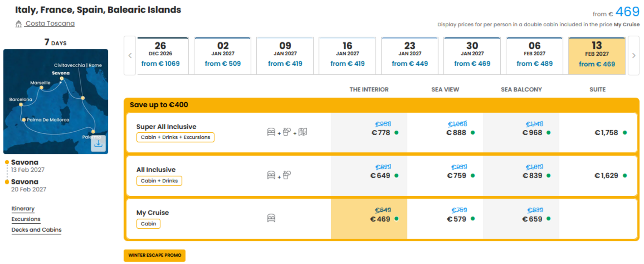Click the itinerary route map
644x264 pixels.
(x=56, y=102)
